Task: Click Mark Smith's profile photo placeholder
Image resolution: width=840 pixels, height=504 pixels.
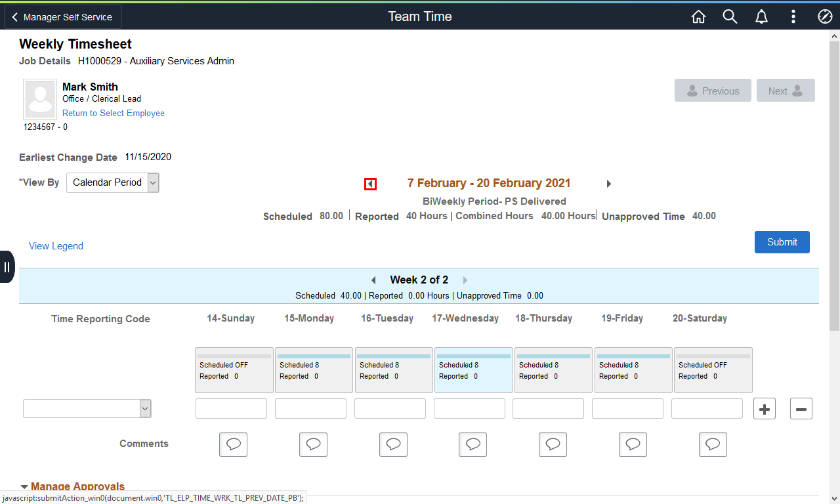Action: (x=40, y=100)
